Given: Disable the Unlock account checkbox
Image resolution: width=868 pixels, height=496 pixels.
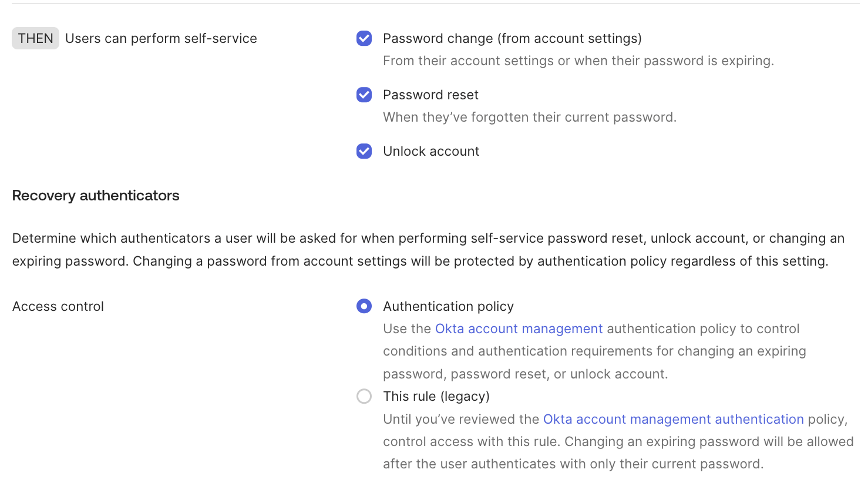Looking at the screenshot, I should click(x=364, y=151).
